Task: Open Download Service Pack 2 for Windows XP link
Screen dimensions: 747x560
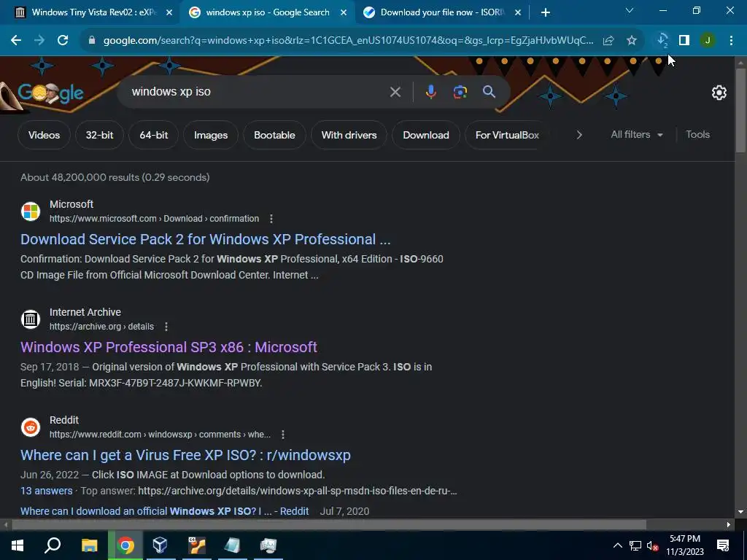Action: [205, 239]
